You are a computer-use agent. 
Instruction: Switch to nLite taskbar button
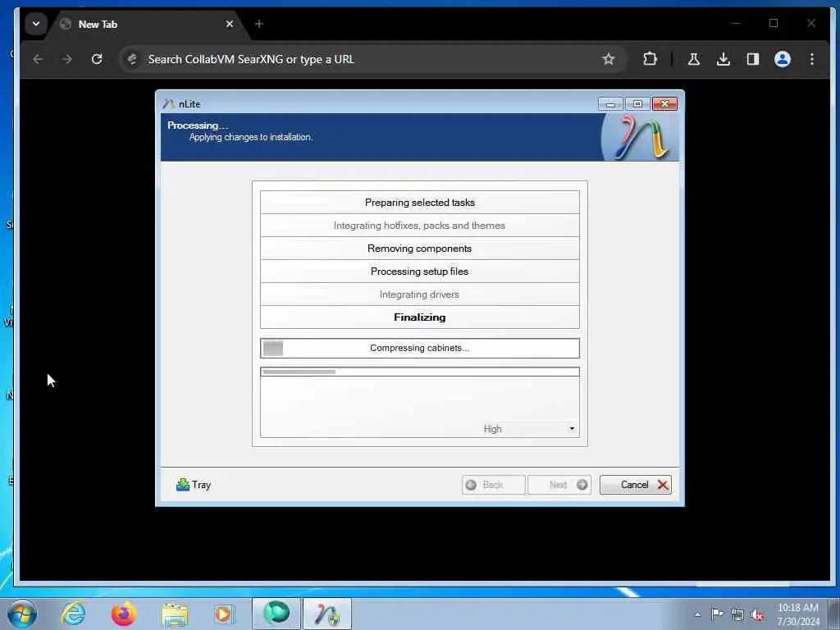click(x=327, y=614)
